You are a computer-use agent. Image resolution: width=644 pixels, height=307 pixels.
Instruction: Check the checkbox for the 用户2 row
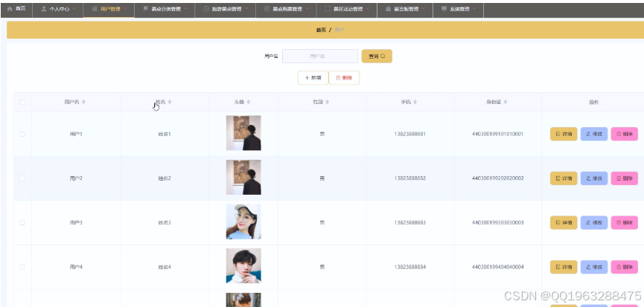pyautogui.click(x=22, y=178)
